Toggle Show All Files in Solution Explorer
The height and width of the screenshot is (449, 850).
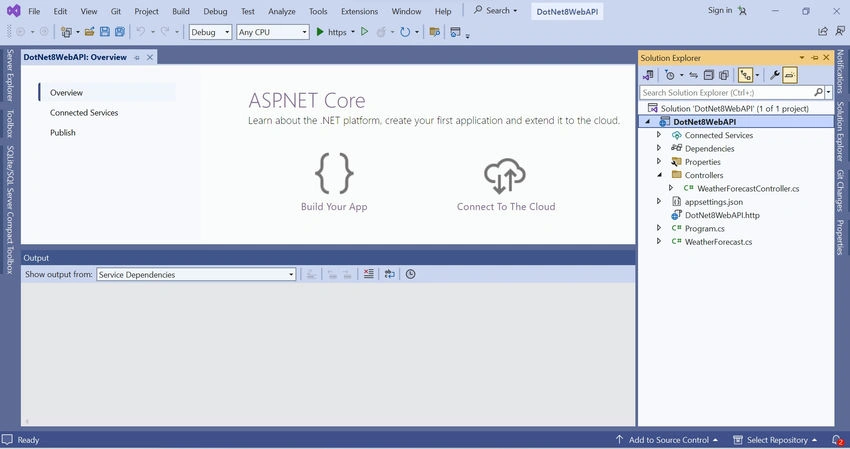tap(724, 75)
